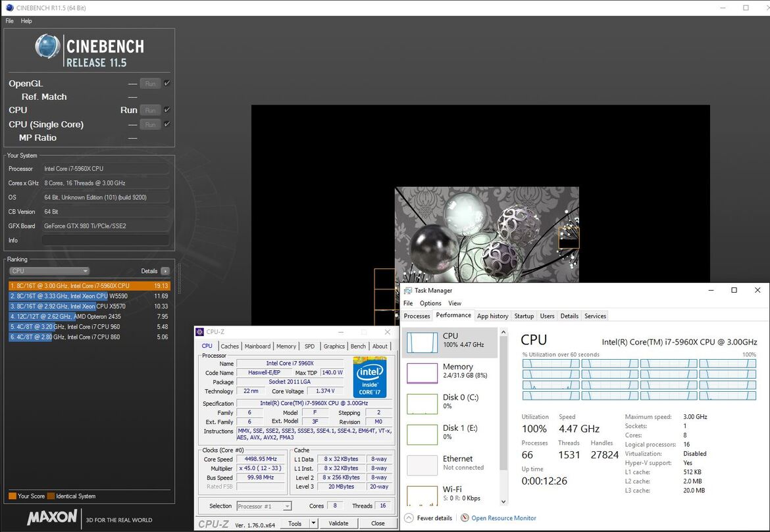Open the Tools dropdown arrow in CPU-Z
This screenshot has height=532, width=770.
tap(313, 523)
